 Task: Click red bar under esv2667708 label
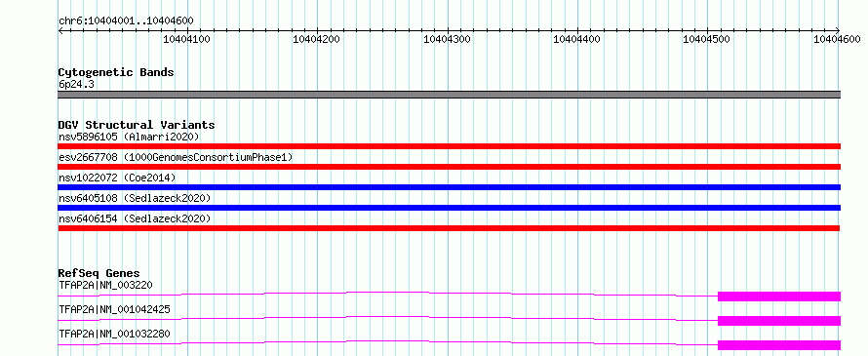449,167
